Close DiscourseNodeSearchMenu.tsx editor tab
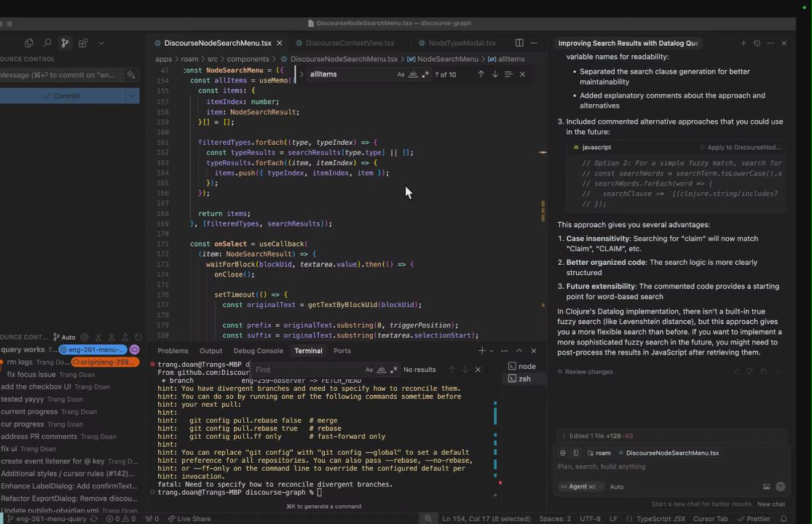The height and width of the screenshot is (524, 812). click(280, 43)
